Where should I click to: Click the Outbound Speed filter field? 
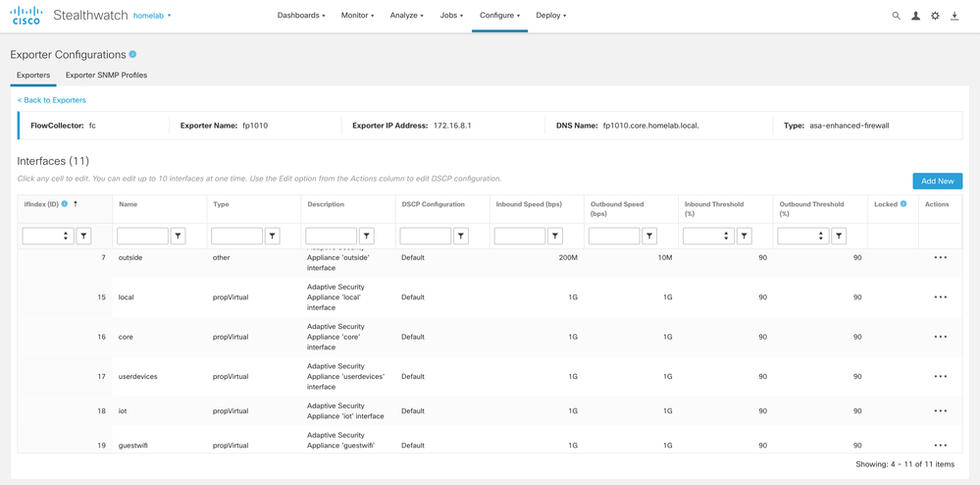click(x=614, y=236)
